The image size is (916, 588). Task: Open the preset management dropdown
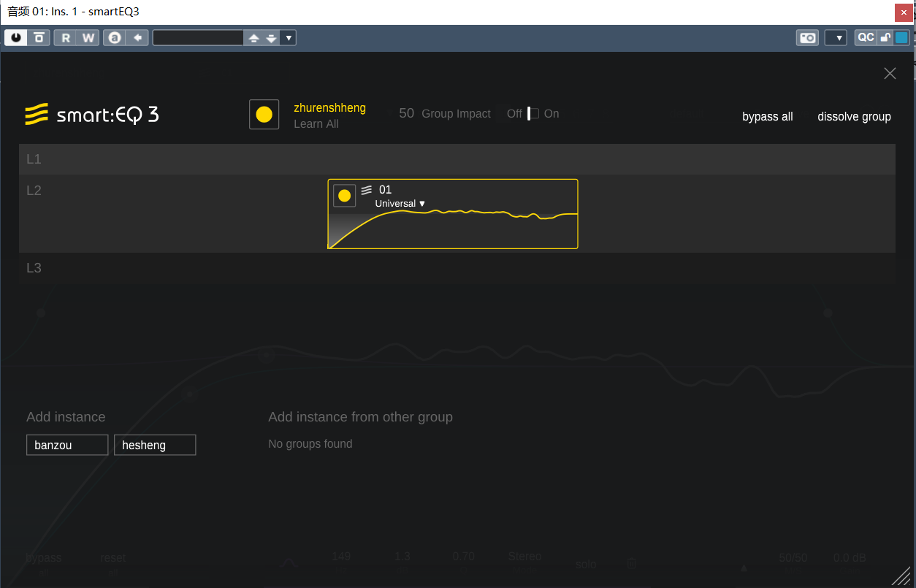(x=289, y=38)
